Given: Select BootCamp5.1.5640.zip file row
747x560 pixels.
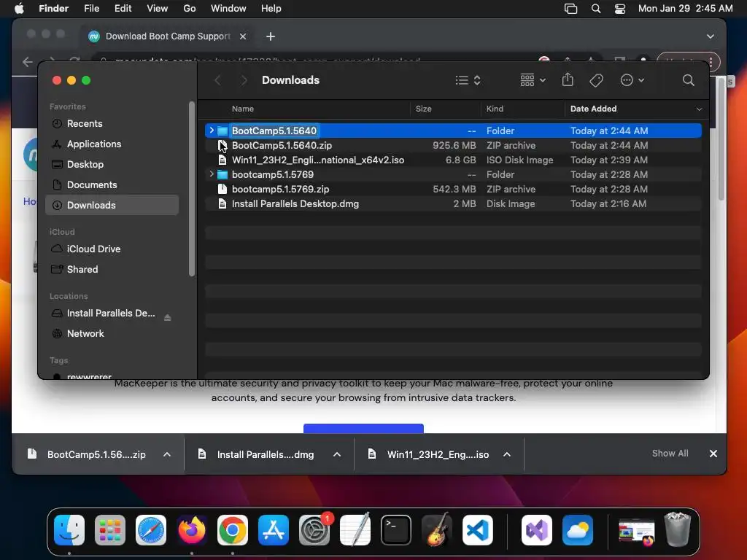Looking at the screenshot, I should [453, 145].
